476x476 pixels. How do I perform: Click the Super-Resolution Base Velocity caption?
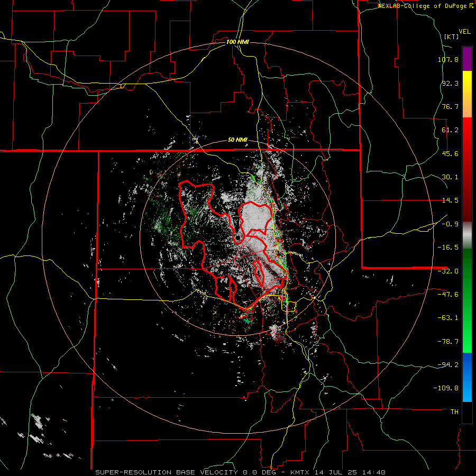(241, 472)
